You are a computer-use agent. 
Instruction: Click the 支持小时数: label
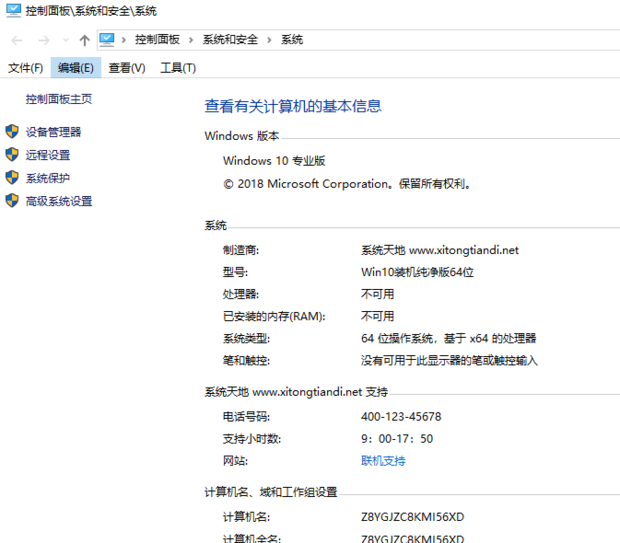coord(252,439)
